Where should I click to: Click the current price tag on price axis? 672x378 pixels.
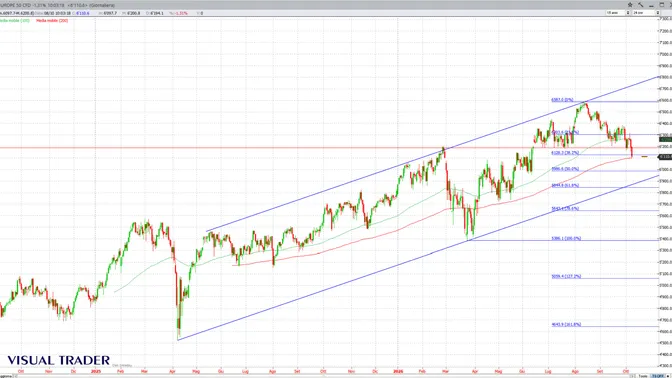[666, 157]
